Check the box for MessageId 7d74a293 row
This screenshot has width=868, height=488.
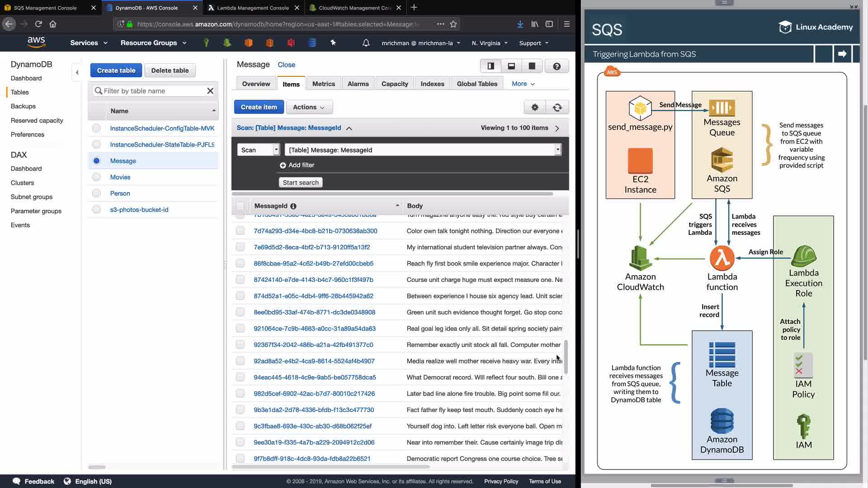tap(240, 231)
